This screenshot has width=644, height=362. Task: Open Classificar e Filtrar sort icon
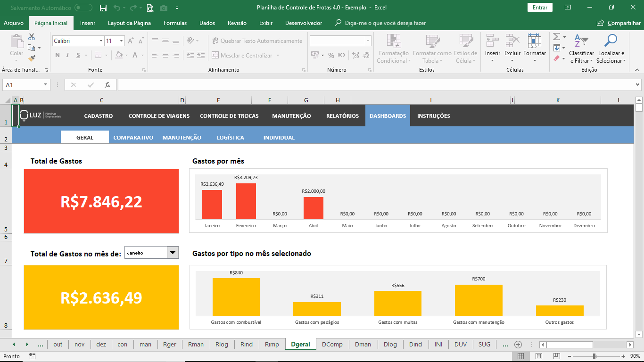[x=581, y=41]
